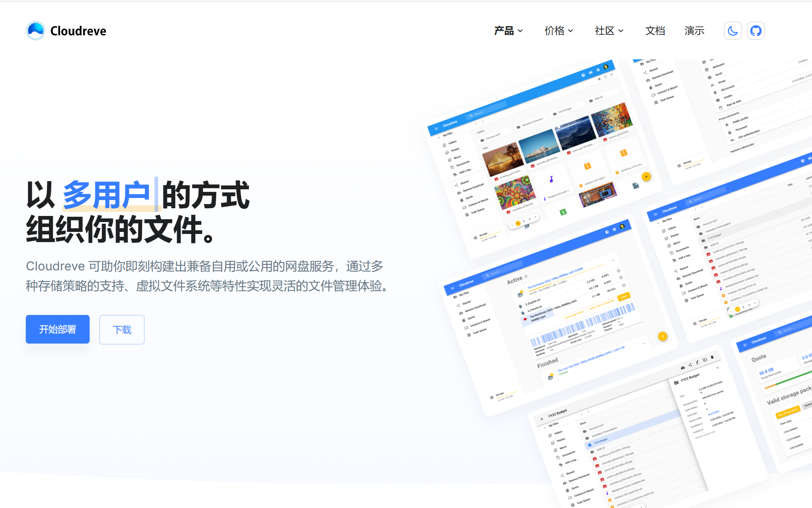
Task: Open the 产品 dropdown menu
Action: pyautogui.click(x=509, y=31)
